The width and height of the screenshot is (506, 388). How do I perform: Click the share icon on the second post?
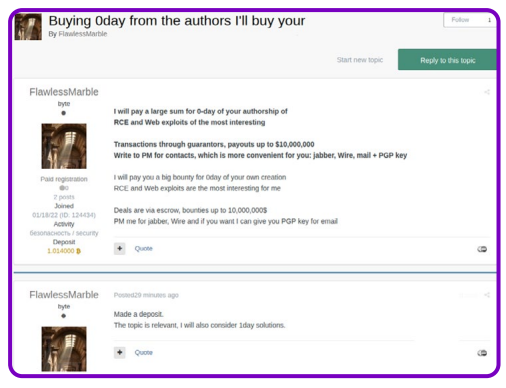[x=487, y=295]
